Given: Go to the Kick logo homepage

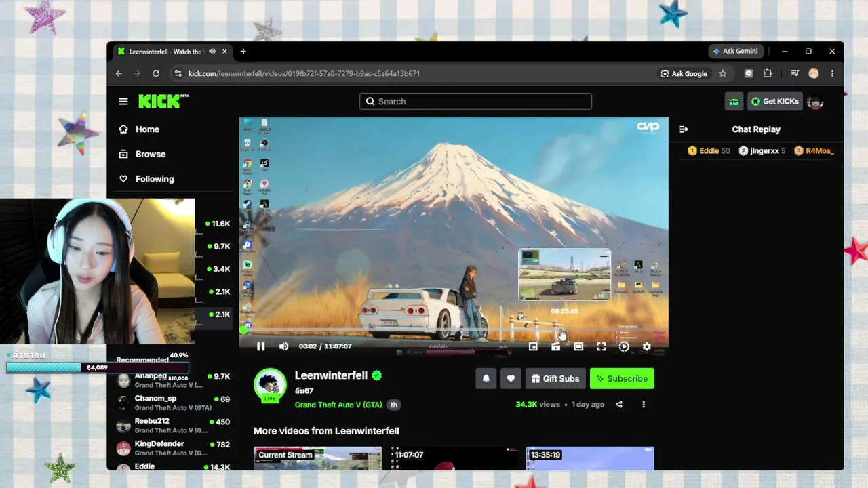Looking at the screenshot, I should [x=163, y=101].
